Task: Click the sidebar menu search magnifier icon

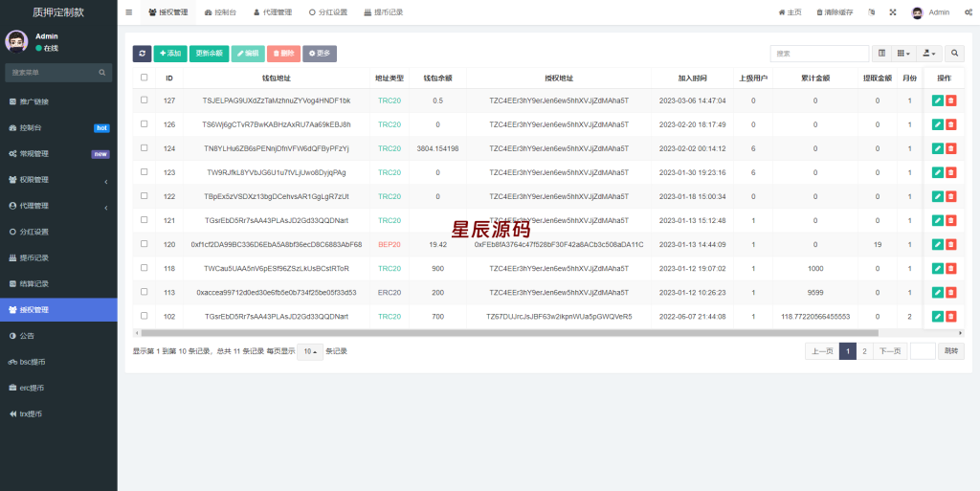Action: click(101, 73)
